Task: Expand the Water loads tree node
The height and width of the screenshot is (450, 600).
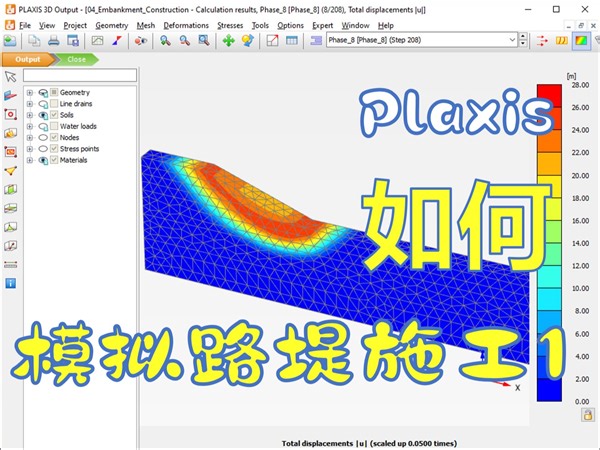Action: 29,126
